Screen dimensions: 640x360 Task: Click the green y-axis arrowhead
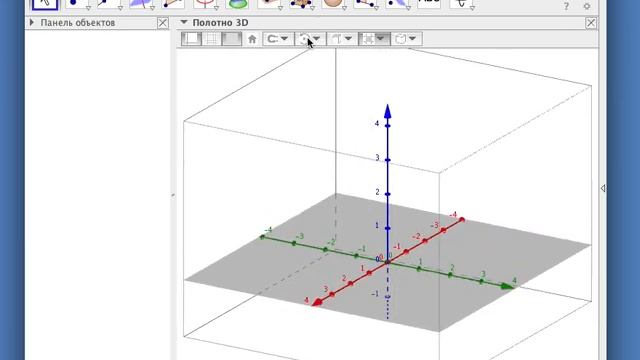tap(507, 287)
